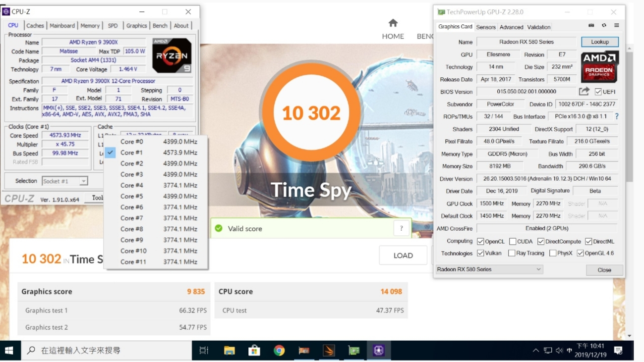This screenshot has height=362, width=644.
Task: Switch to the Caches tab in CPU-Z
Action: [35, 26]
